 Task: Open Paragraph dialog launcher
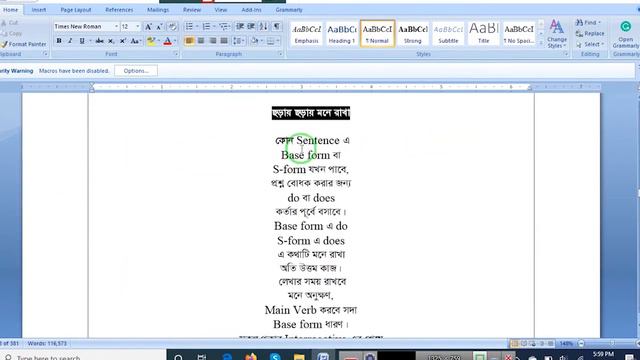[280, 54]
